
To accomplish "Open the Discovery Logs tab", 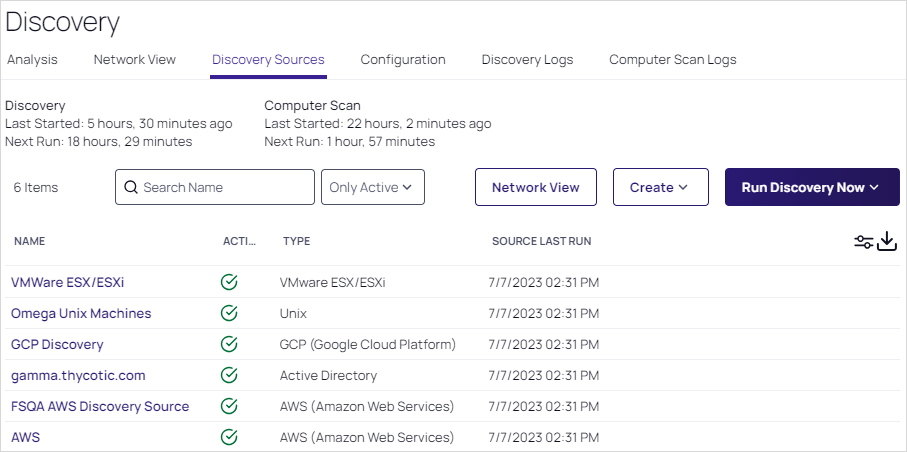I will 527,60.
